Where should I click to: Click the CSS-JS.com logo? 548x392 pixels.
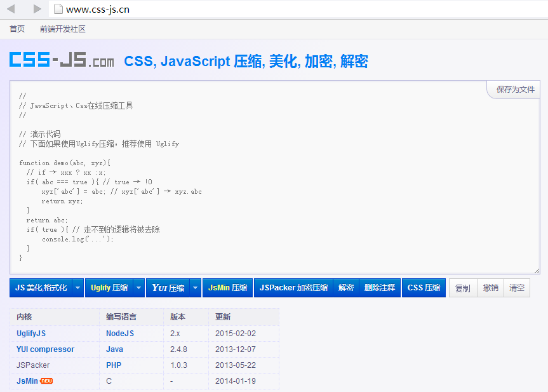point(62,60)
